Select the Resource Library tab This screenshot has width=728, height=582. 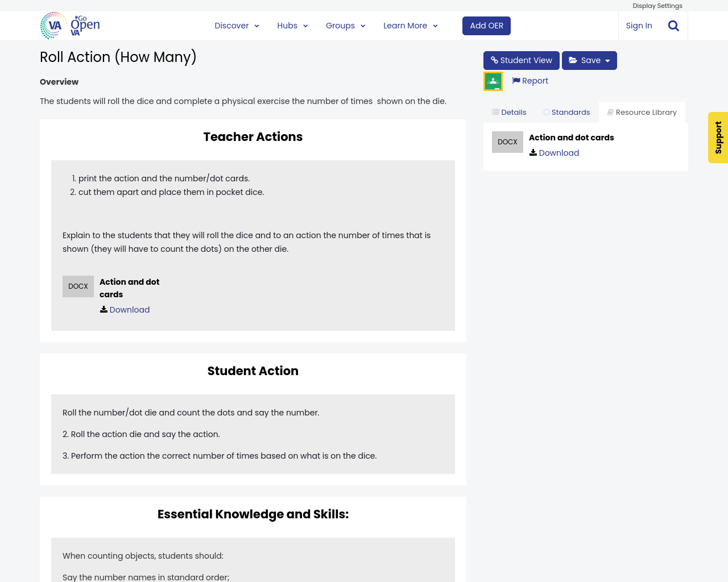[x=642, y=113]
